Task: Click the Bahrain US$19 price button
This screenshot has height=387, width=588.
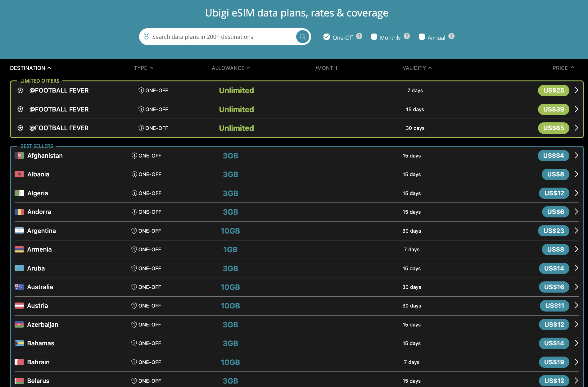Action: [x=554, y=362]
